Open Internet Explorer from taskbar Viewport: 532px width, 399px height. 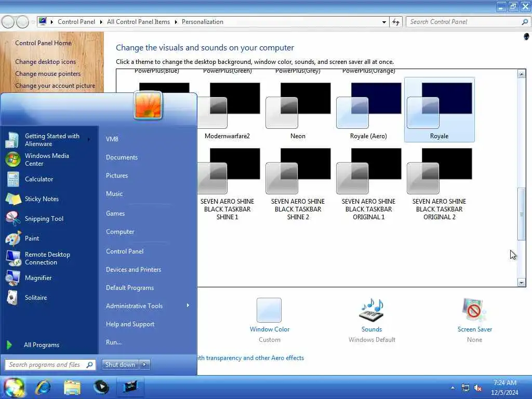43,387
